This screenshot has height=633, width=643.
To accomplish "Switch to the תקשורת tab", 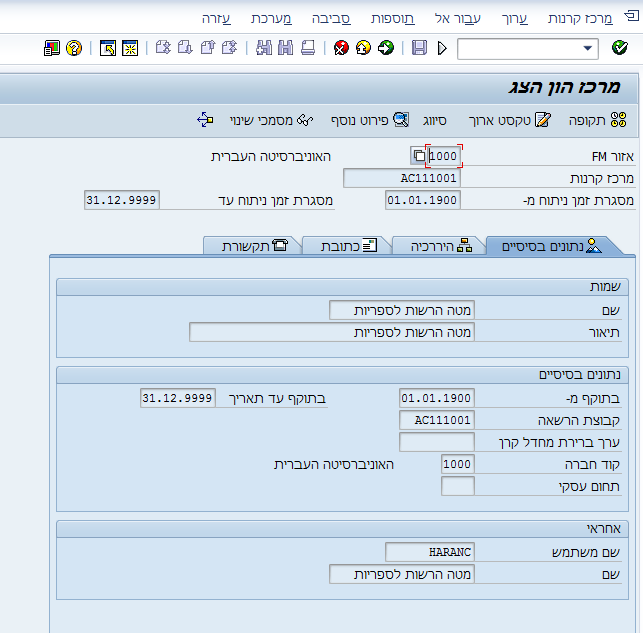I will (254, 246).
